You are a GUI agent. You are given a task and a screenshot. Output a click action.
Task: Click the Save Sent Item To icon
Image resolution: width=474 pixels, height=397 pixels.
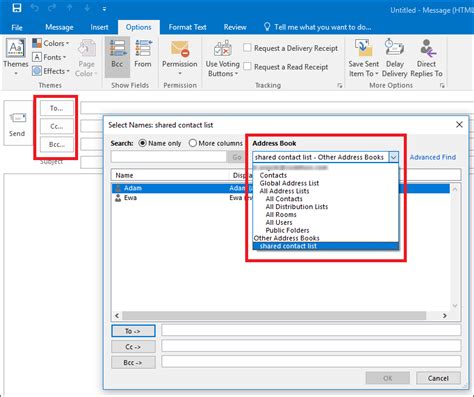pyautogui.click(x=363, y=48)
